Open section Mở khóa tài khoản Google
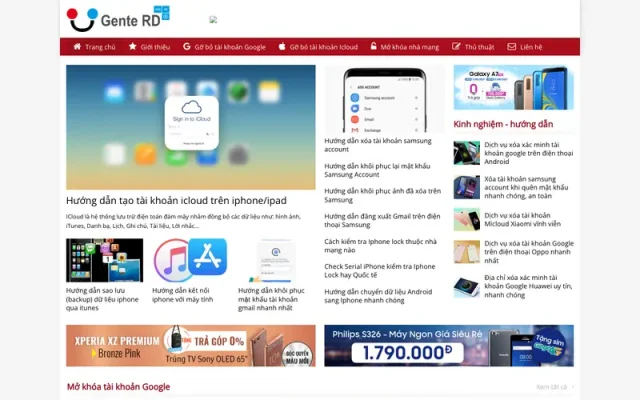 [118, 387]
